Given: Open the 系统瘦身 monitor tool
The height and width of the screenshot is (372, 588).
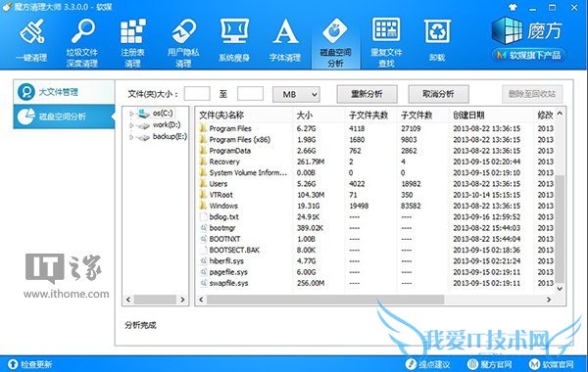Looking at the screenshot, I should pyautogui.click(x=234, y=40).
